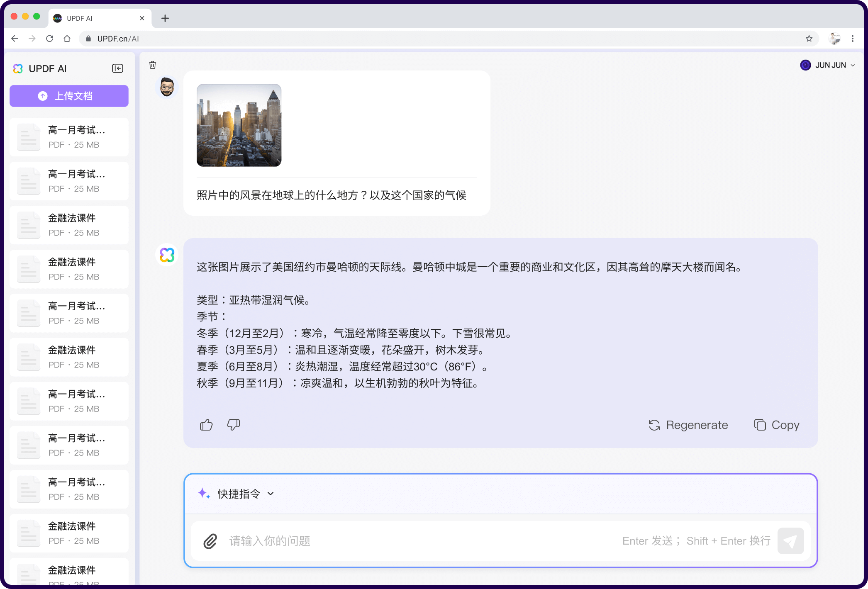
Task: Open the browser profile avatar
Action: (x=834, y=39)
